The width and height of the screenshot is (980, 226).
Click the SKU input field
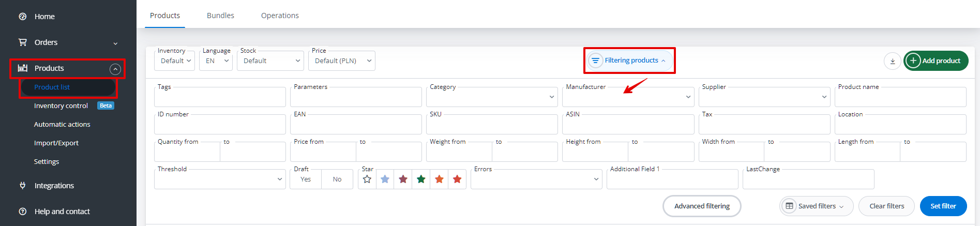click(492, 124)
